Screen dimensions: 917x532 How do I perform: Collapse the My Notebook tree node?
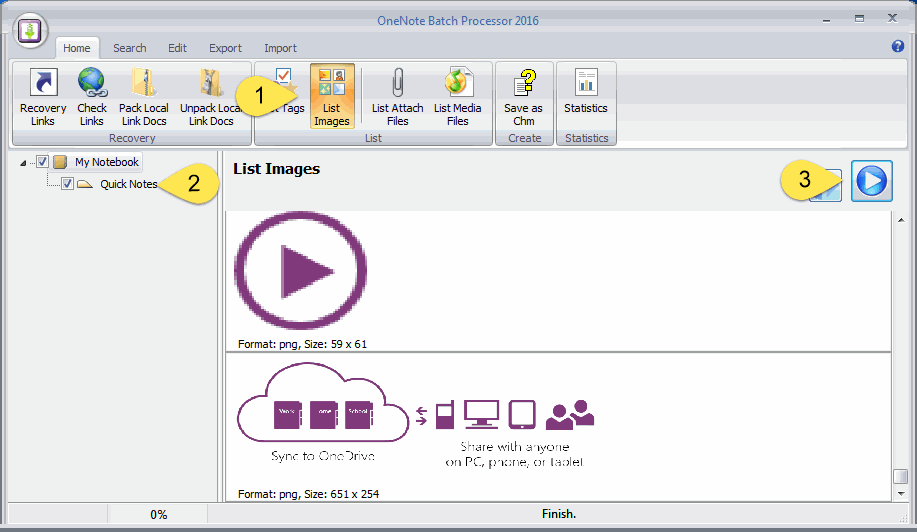point(23,163)
